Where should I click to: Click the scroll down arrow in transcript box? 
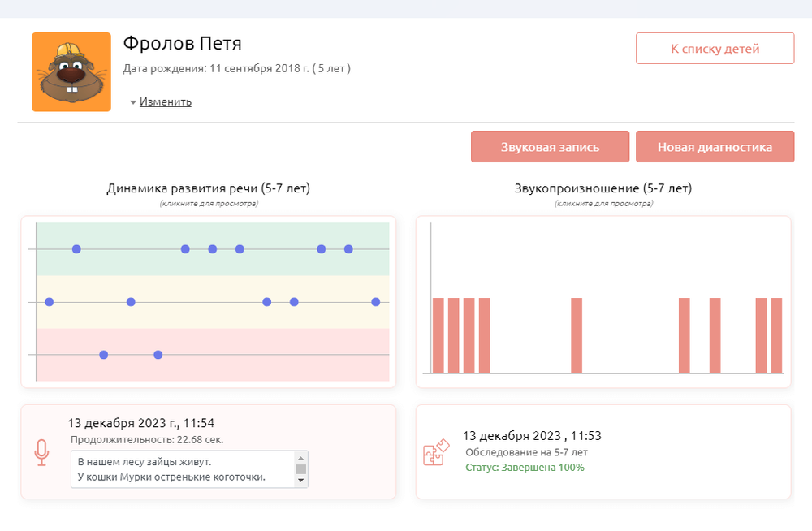301,481
